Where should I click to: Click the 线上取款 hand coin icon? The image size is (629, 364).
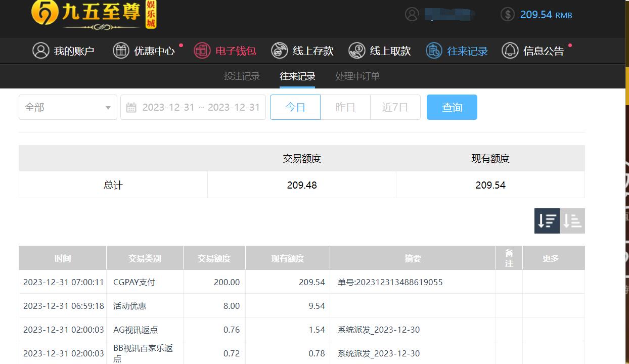pyautogui.click(x=357, y=51)
